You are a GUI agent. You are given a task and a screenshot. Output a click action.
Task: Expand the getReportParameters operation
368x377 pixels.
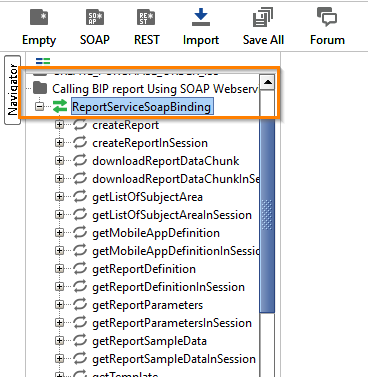pos(59,305)
